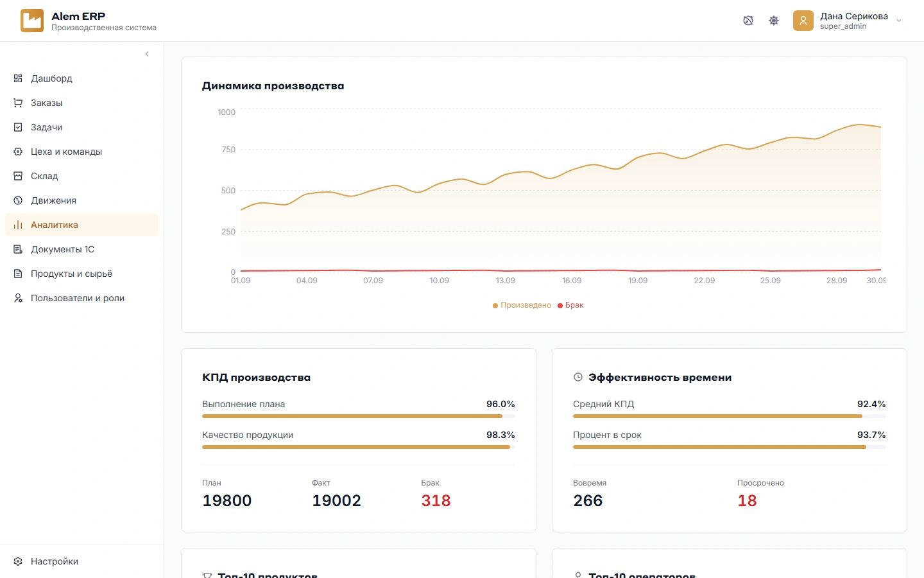
Task: Open Настройки via the bottom gear icon
Action: click(18, 561)
